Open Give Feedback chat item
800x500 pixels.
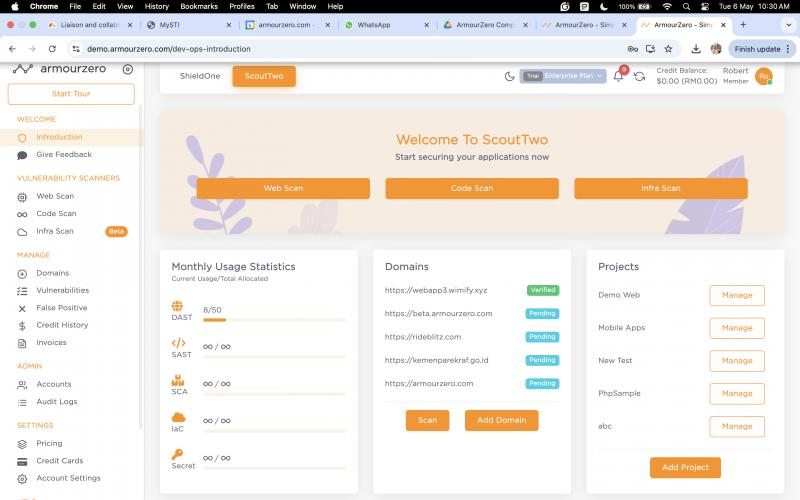point(64,155)
